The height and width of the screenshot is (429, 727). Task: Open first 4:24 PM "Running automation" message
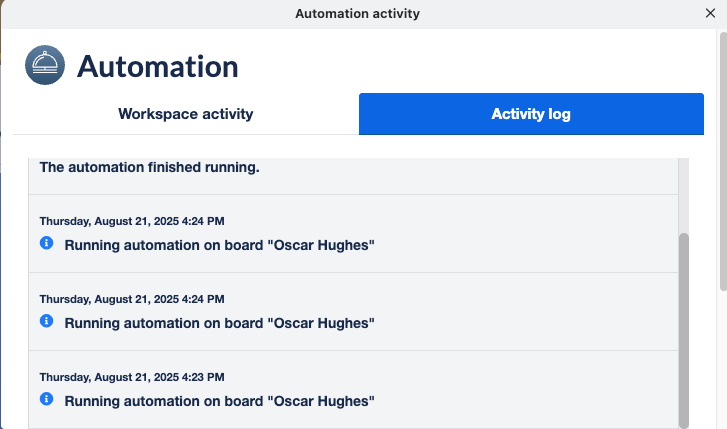pos(219,245)
